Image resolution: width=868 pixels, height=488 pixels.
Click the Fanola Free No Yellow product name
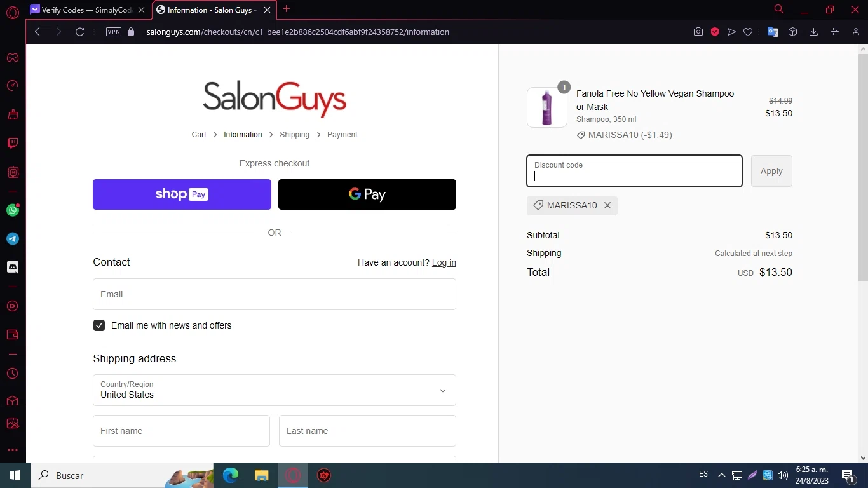(x=655, y=100)
